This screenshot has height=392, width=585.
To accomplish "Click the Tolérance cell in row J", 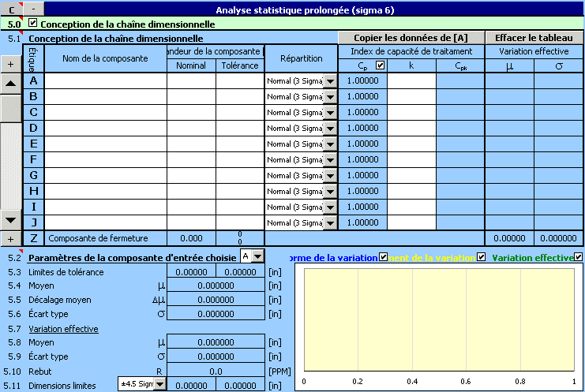I will pyautogui.click(x=240, y=222).
